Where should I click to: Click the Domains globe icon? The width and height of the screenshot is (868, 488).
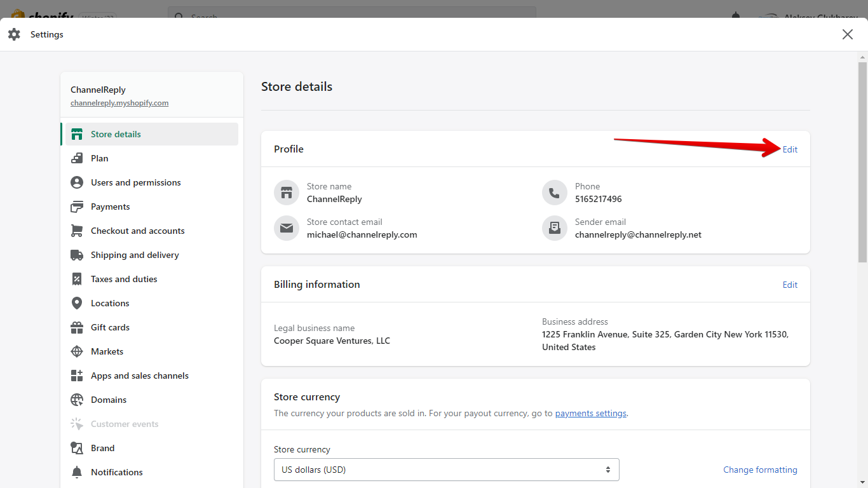(x=77, y=400)
